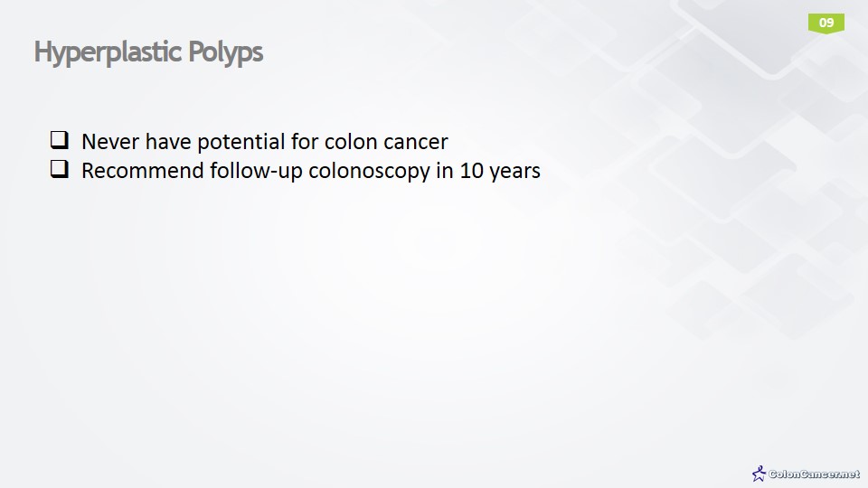Click the ".net" part of the logo text

[850, 474]
